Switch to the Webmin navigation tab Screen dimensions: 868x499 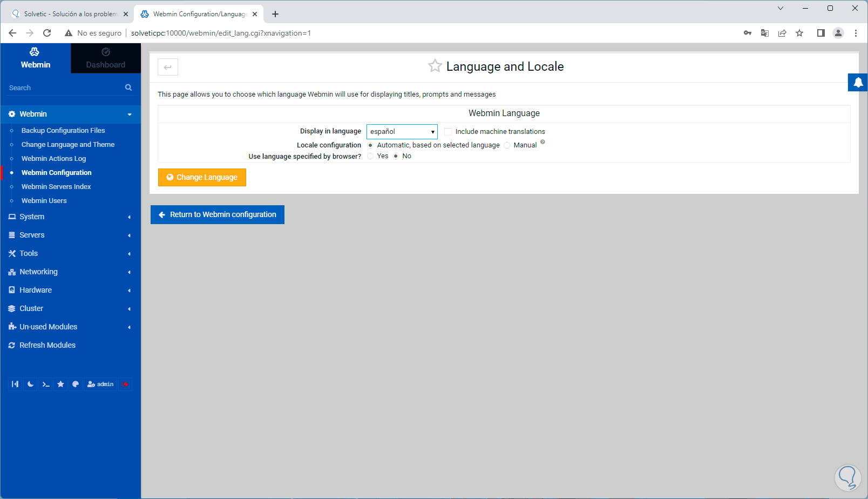click(x=36, y=58)
